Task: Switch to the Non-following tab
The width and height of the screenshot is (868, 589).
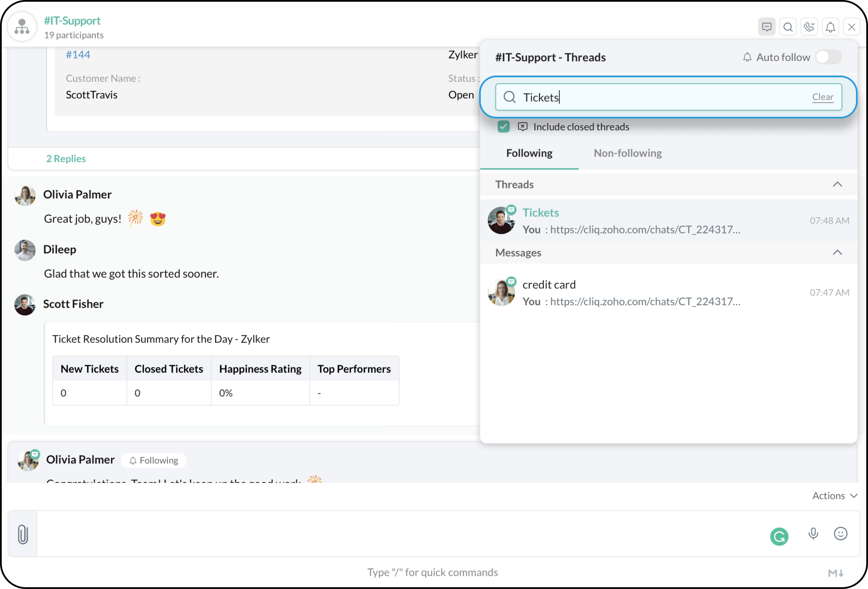Action: pos(627,153)
